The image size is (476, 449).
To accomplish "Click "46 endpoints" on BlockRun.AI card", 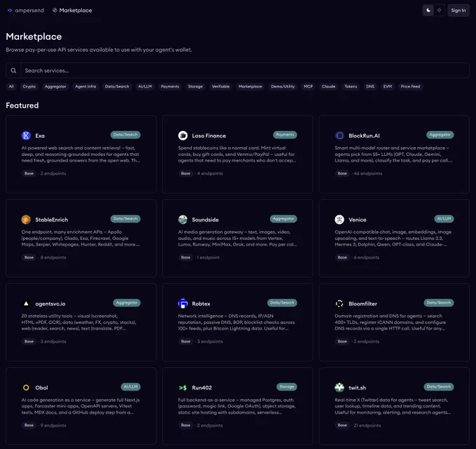I will (x=367, y=173).
